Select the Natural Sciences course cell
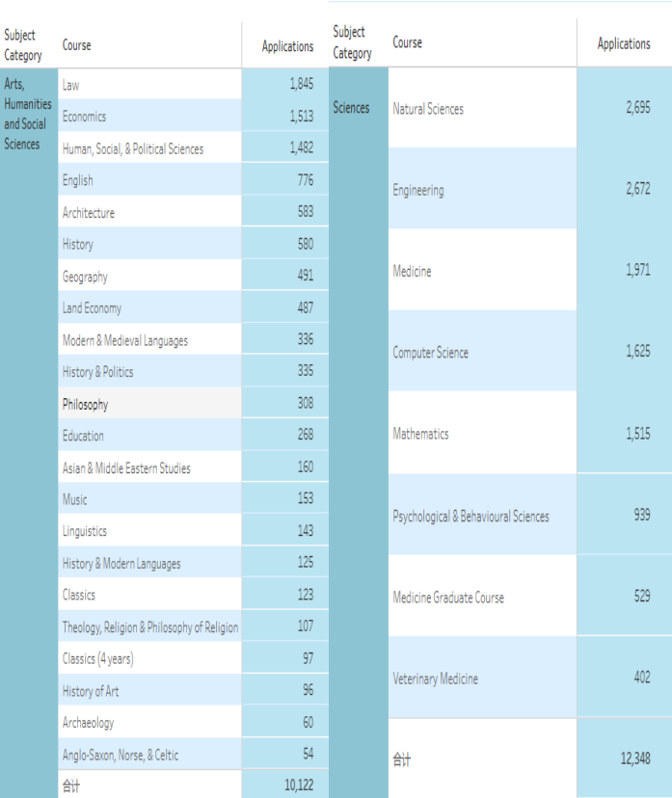The width and height of the screenshot is (672, 798). click(x=428, y=109)
